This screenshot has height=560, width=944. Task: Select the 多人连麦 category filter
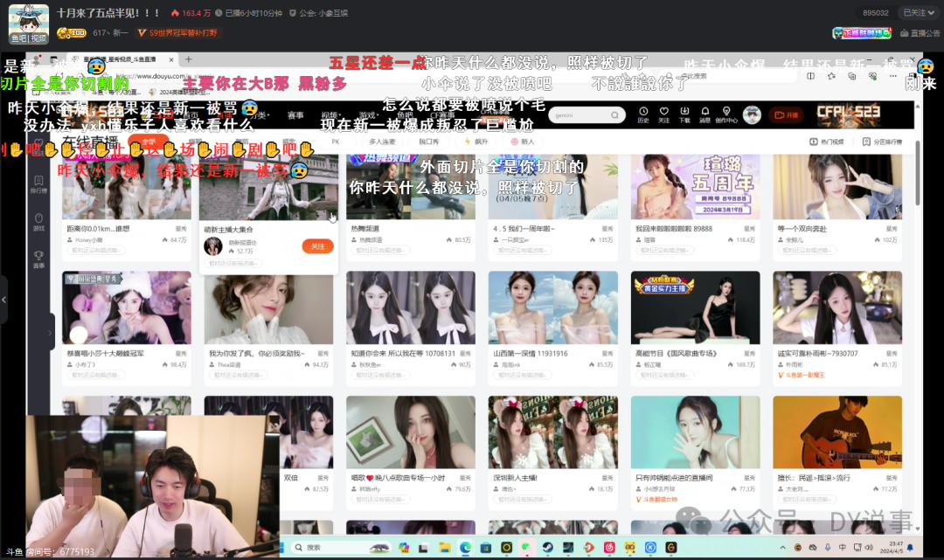tap(382, 142)
